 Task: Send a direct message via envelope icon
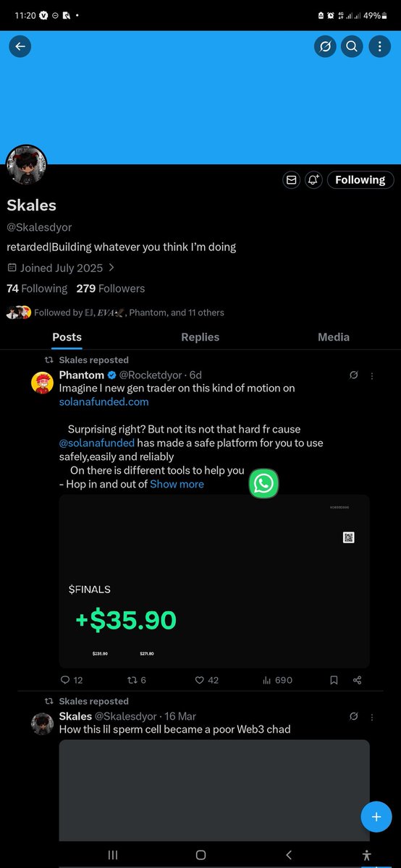292,180
